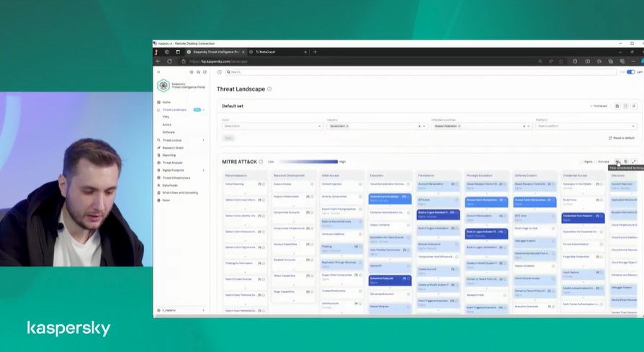Select the Command and Scripting technique card
This screenshot has height=352, width=644.
390,198
